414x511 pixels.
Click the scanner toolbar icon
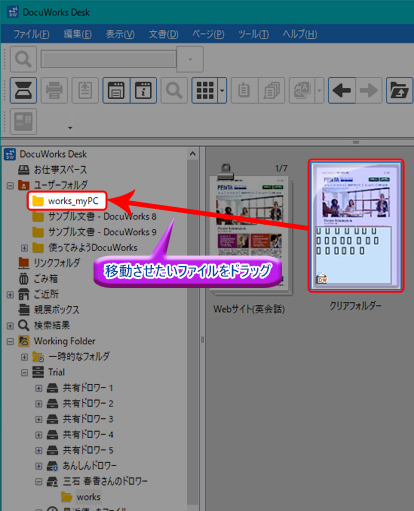(23, 90)
